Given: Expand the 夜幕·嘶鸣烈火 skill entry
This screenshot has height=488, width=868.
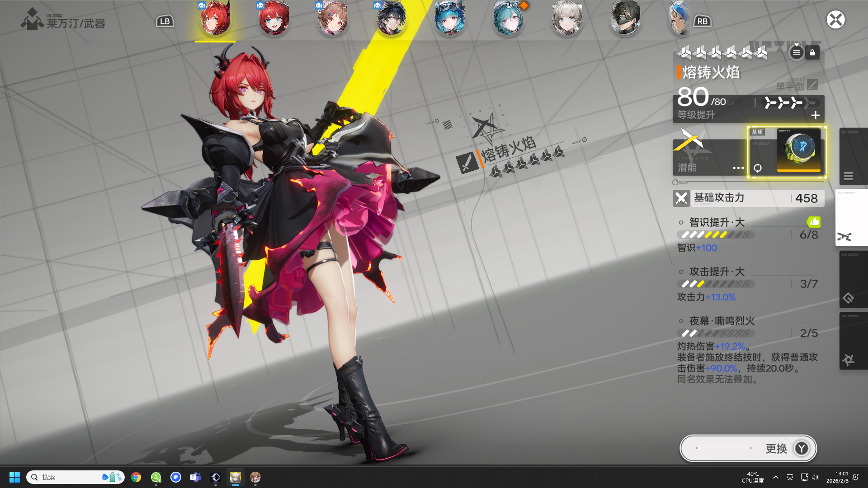Looking at the screenshot, I should [x=722, y=321].
